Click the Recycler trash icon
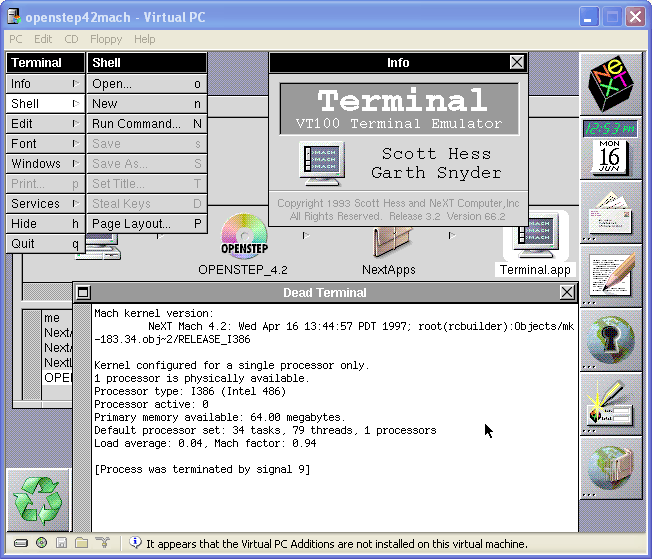Viewport: 652px width, 559px height. click(x=38, y=501)
